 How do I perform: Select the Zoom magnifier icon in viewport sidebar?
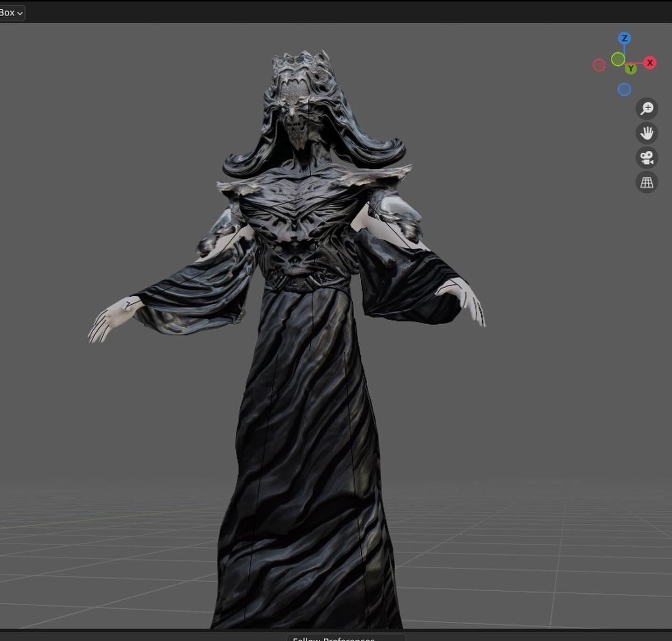pyautogui.click(x=646, y=109)
